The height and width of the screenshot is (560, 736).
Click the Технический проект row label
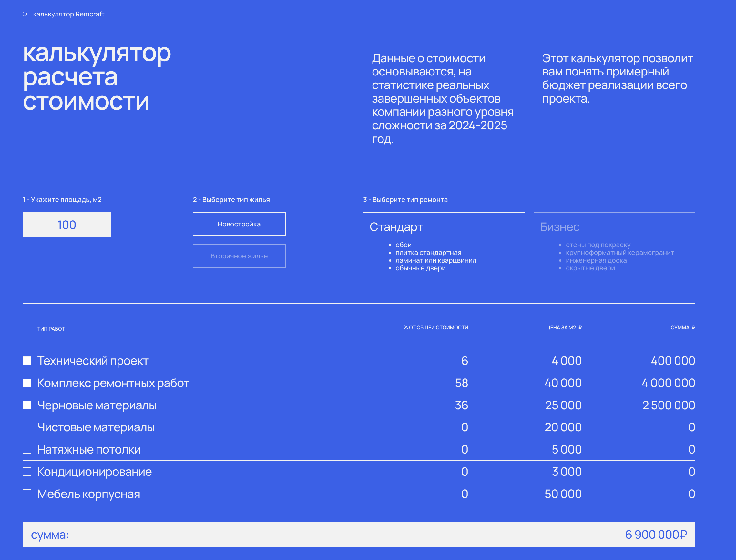pos(93,361)
